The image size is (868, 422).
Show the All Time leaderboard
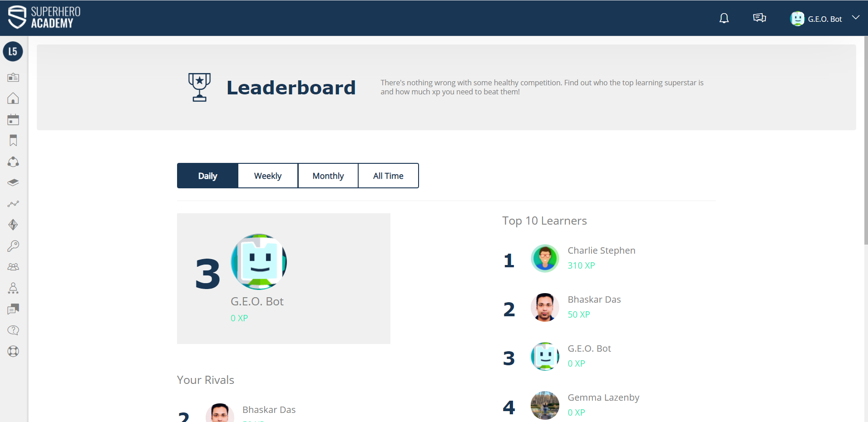click(388, 176)
